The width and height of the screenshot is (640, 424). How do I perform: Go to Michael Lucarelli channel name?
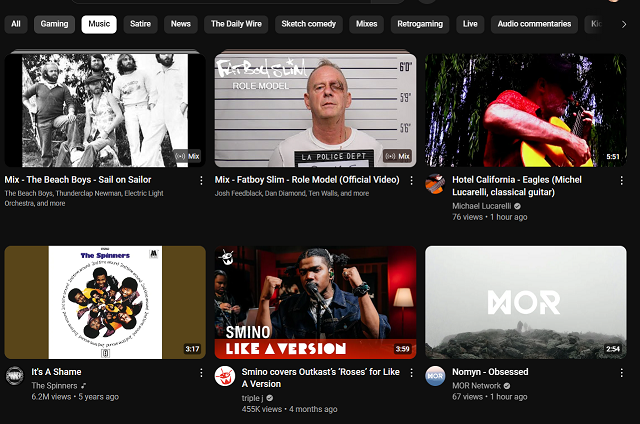tap(482, 206)
